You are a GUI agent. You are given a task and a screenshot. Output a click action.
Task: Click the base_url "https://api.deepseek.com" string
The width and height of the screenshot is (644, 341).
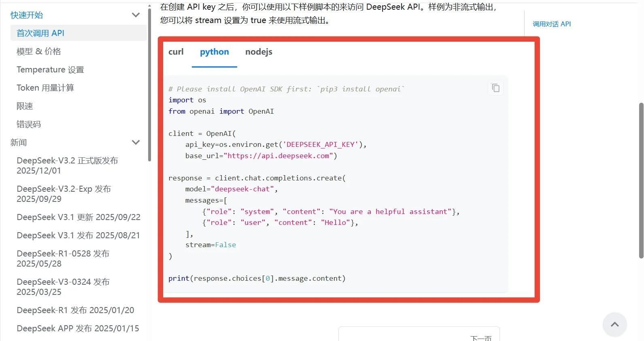(278, 156)
